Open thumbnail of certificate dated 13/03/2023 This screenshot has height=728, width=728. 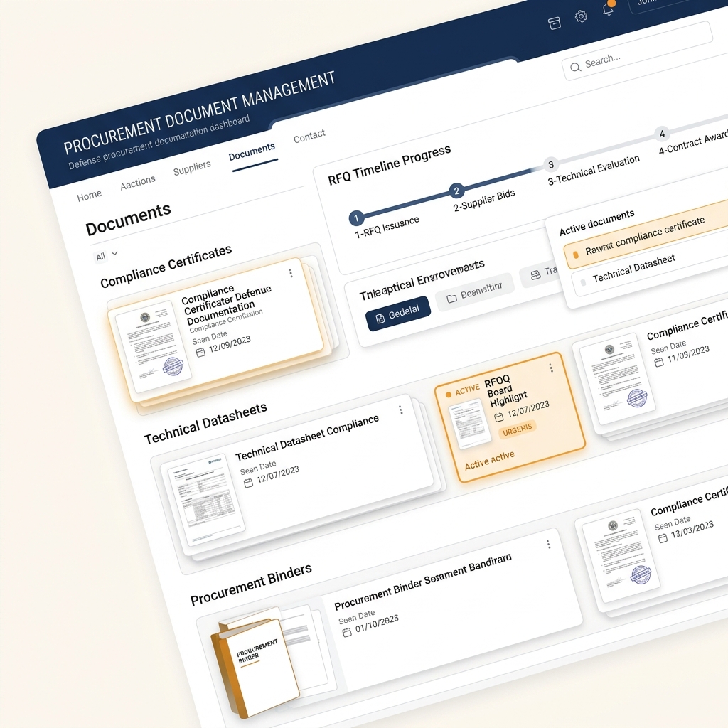(x=622, y=555)
